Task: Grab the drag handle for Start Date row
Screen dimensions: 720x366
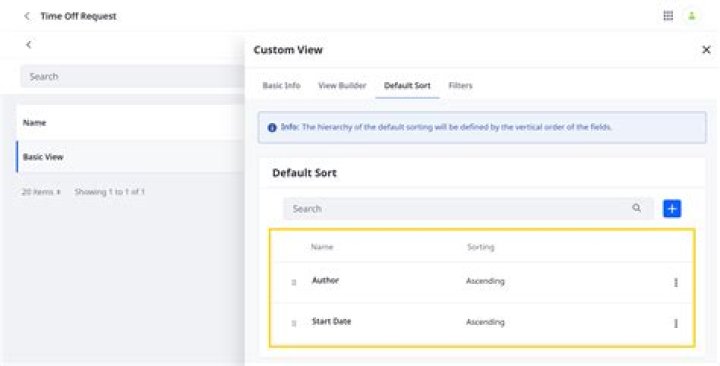Action: 294,323
